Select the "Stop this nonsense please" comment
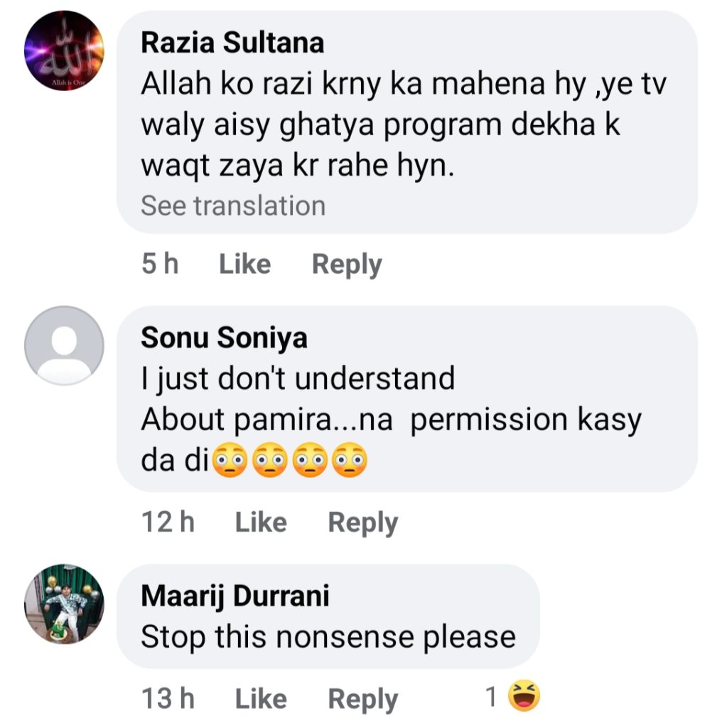 point(328,636)
